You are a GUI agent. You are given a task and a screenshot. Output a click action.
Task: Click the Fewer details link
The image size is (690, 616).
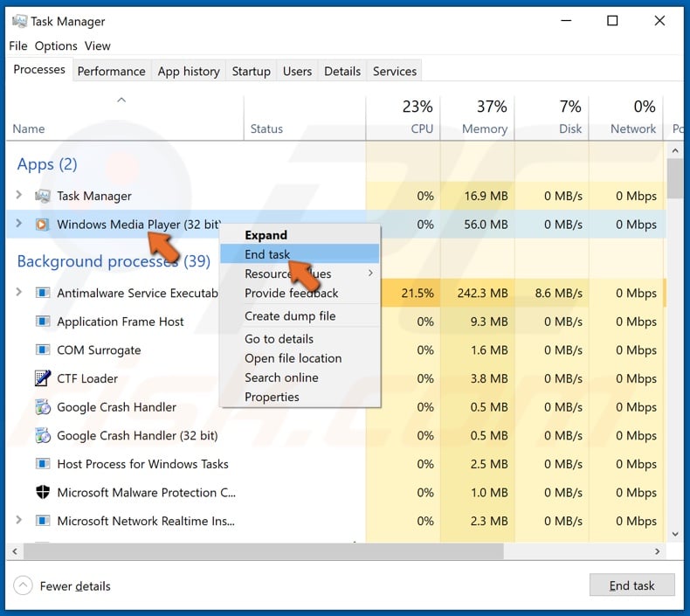[x=75, y=586]
